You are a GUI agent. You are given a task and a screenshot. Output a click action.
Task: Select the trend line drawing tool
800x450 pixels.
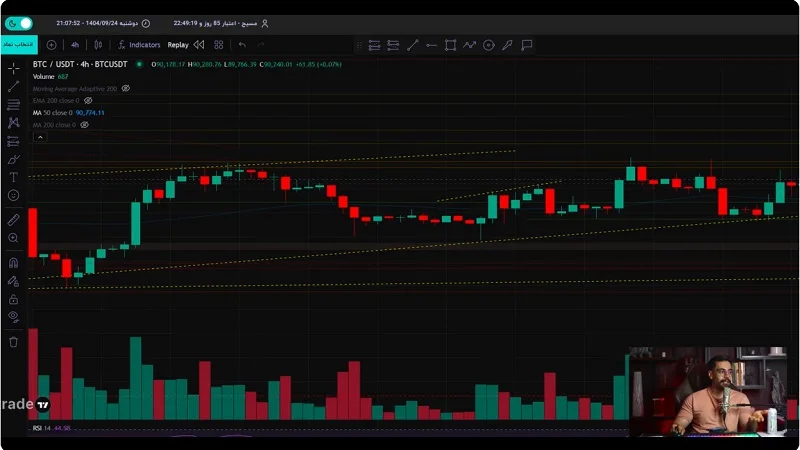[13, 86]
